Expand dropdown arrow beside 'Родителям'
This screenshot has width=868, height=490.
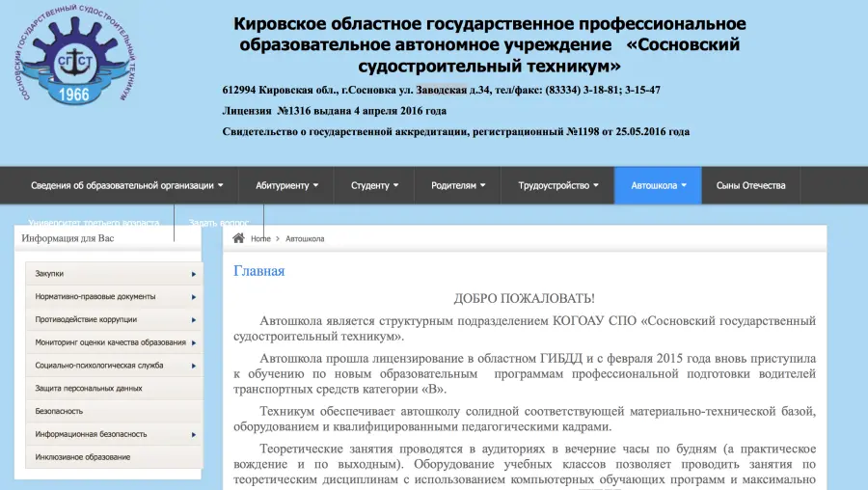pyautogui.click(x=483, y=185)
